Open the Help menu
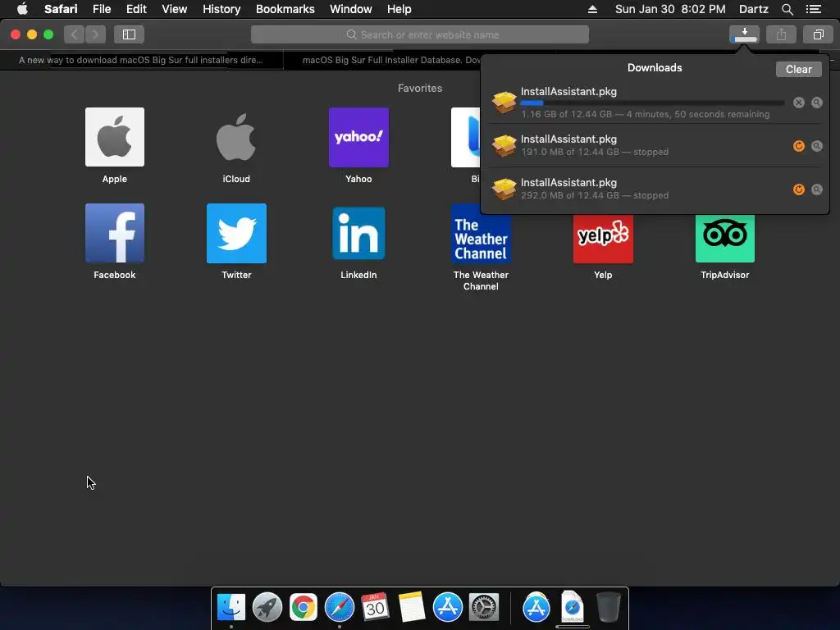Screen dimensions: 840x630 pos(399,9)
